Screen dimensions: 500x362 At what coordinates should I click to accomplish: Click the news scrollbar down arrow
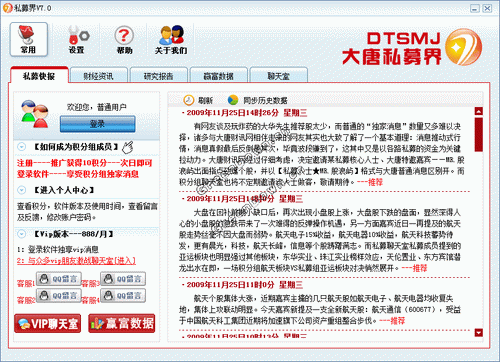click(x=479, y=332)
